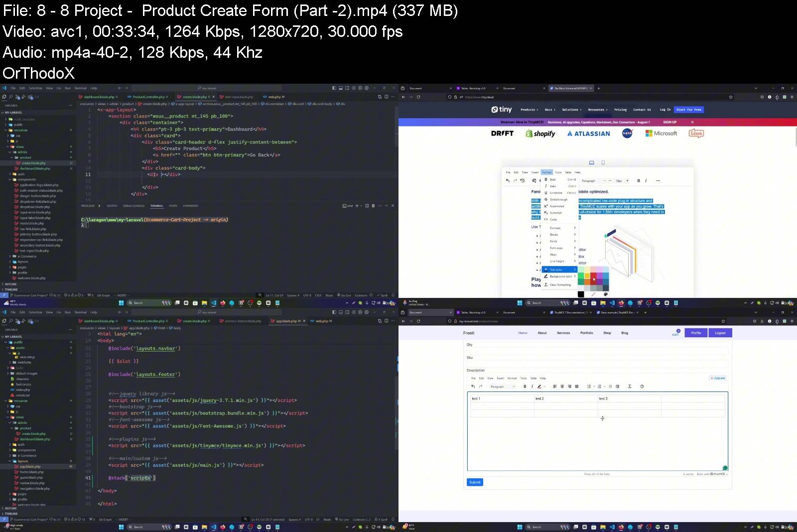Open app.blade.php tab in bottom VS Code

(286, 321)
